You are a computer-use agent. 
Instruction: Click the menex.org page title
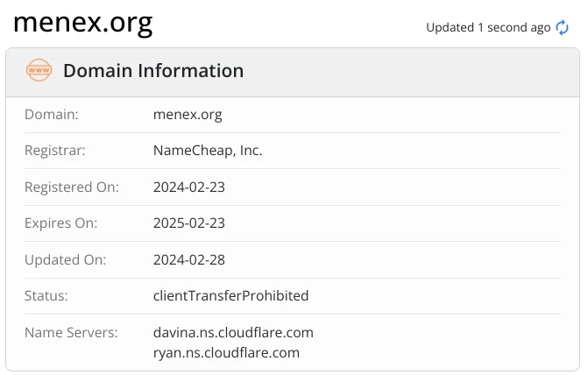pos(83,24)
